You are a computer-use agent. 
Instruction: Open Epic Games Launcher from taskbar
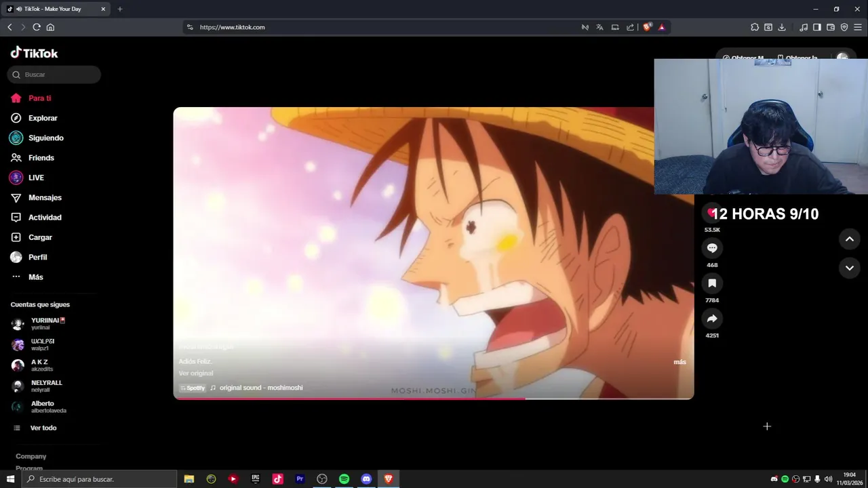click(256, 479)
